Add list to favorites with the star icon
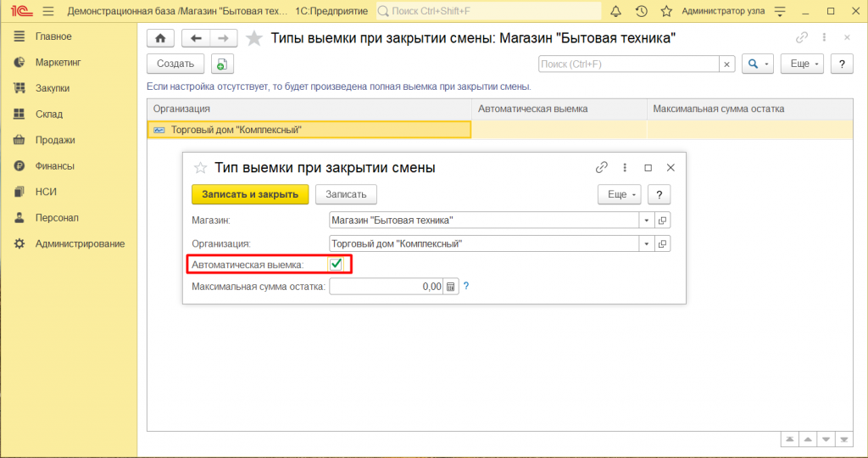The image size is (868, 458). (x=253, y=38)
